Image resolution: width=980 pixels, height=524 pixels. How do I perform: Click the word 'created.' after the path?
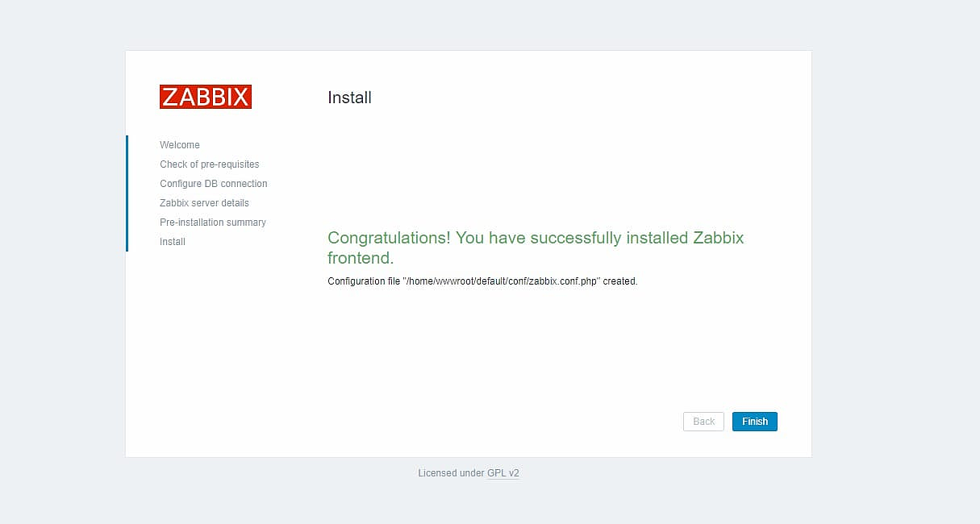click(620, 281)
